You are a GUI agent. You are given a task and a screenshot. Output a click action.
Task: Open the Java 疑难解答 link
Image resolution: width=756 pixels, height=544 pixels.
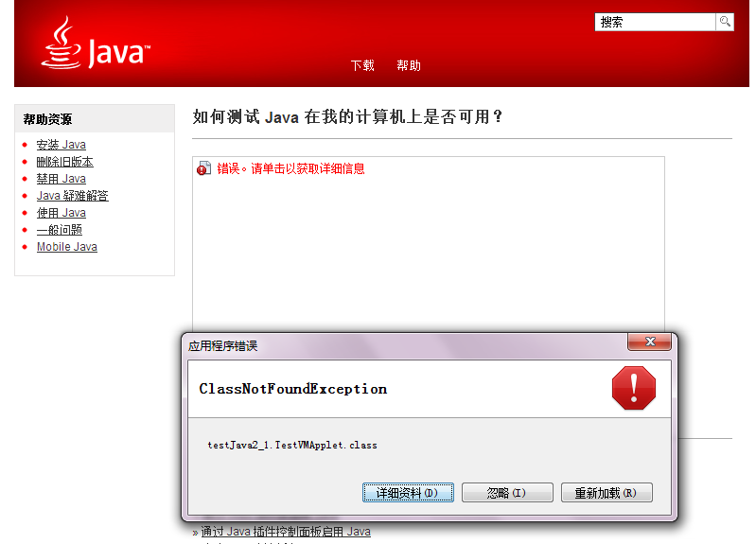pos(72,195)
